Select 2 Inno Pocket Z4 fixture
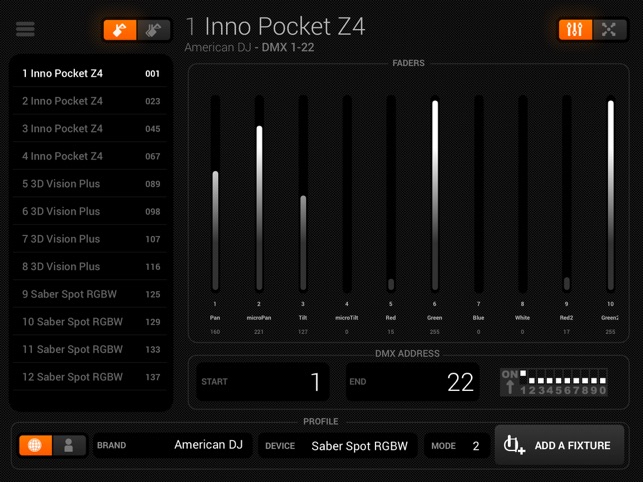The image size is (643, 482). pyautogui.click(x=91, y=101)
